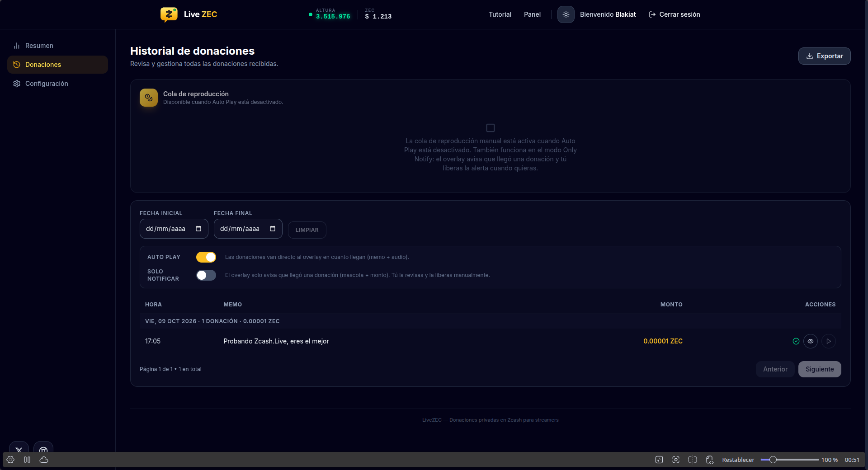868x470 pixels.
Task: Click the rounded-square icon left of capture
Action: [659, 460]
